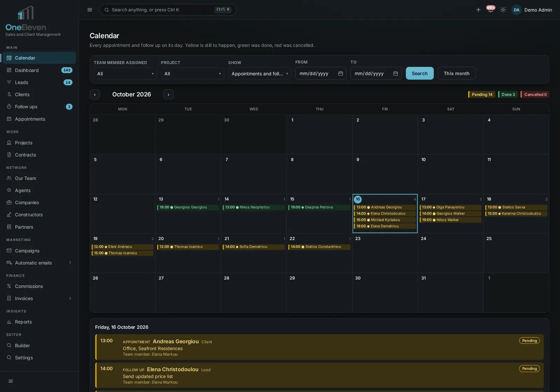Click the Commissions percent icon
The width and height of the screenshot is (560, 392).
[9, 286]
